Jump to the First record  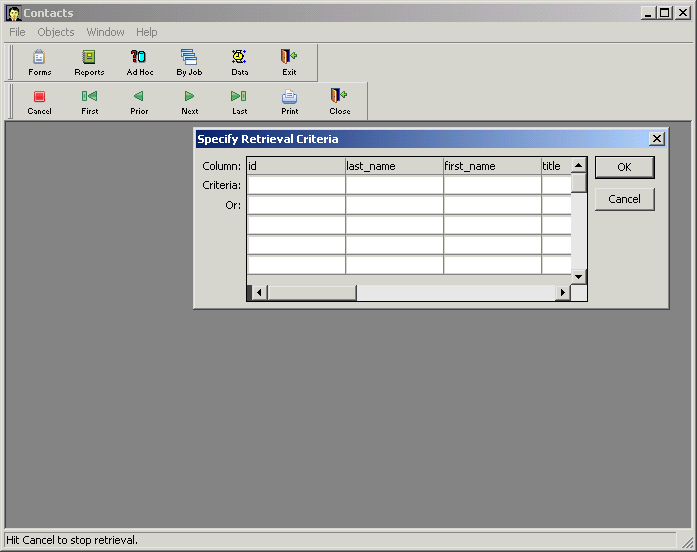click(89, 102)
